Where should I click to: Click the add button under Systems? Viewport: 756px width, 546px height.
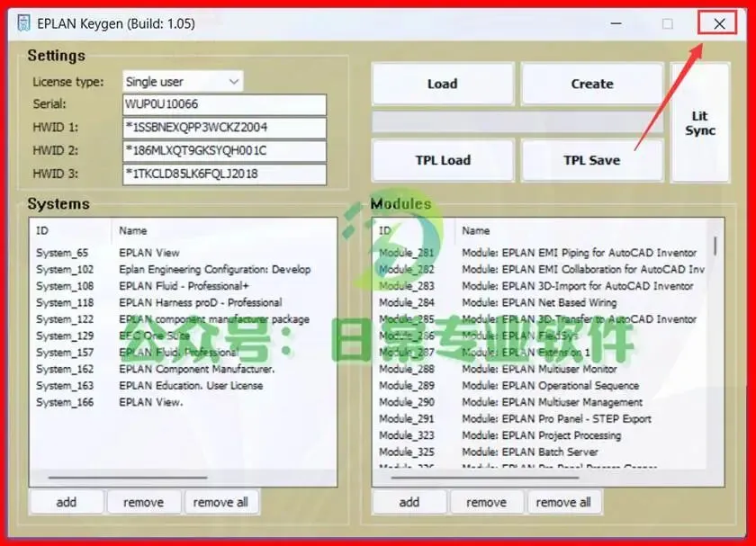click(x=67, y=502)
